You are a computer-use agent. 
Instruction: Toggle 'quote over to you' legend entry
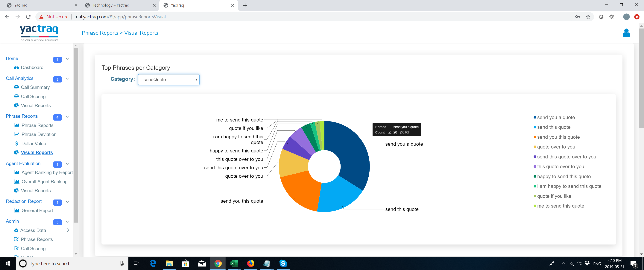pos(556,147)
